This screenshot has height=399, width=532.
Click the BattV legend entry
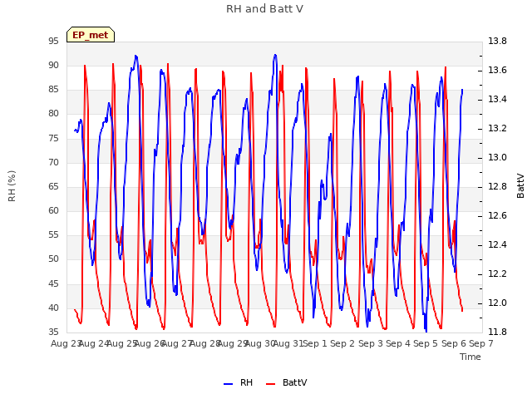pyautogui.click(x=286, y=382)
